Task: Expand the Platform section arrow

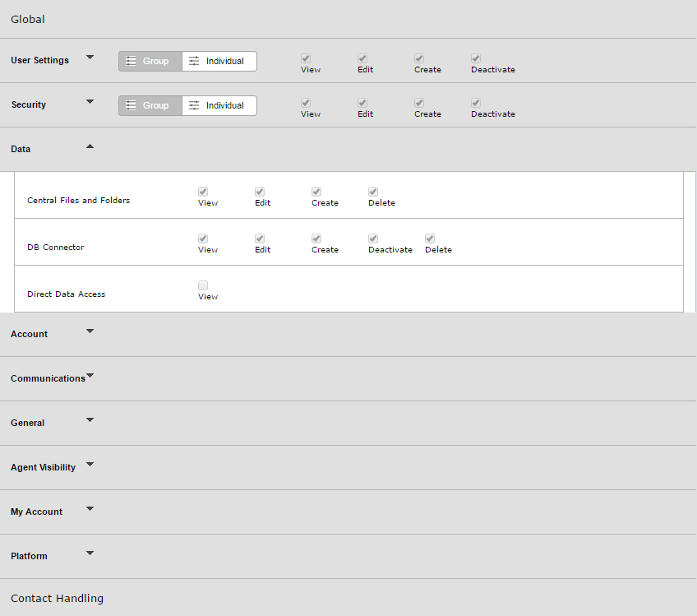Action: pyautogui.click(x=90, y=553)
